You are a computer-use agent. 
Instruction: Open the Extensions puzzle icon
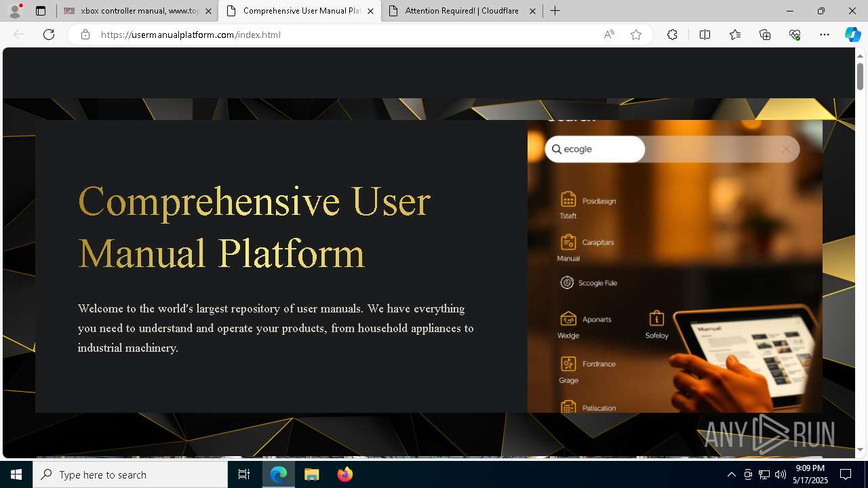click(x=672, y=35)
